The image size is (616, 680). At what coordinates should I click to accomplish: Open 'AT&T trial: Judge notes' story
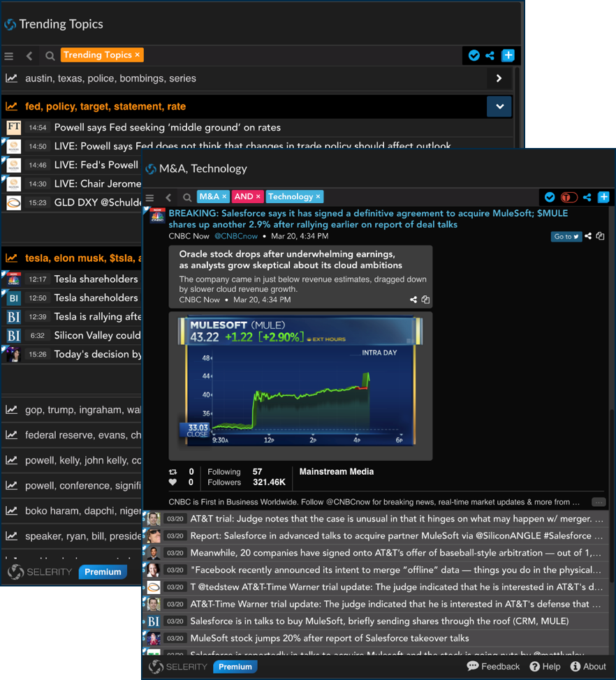click(397, 519)
